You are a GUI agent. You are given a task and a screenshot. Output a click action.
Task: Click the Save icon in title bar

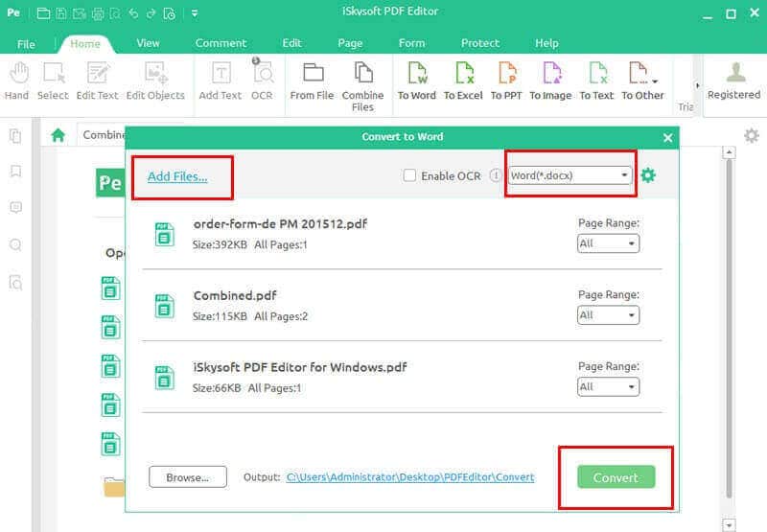tap(61, 13)
